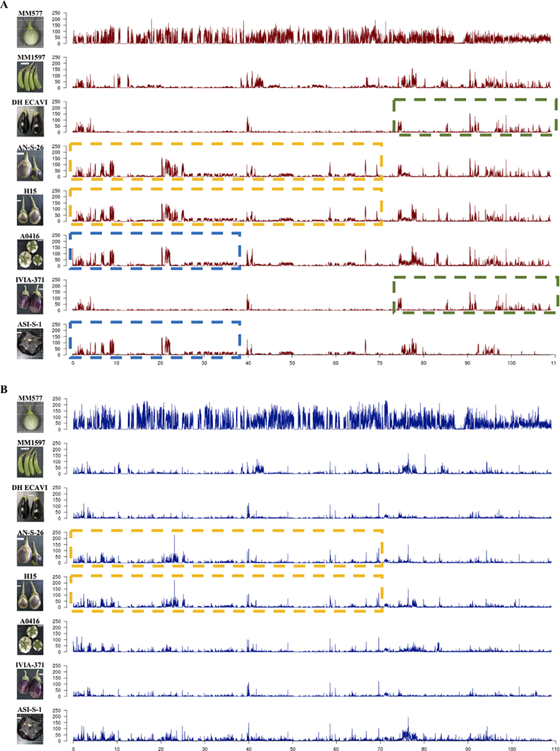Screen dimensions: 560x751
Task: Select the H15 fruit photo in panel B
Action: [30, 595]
